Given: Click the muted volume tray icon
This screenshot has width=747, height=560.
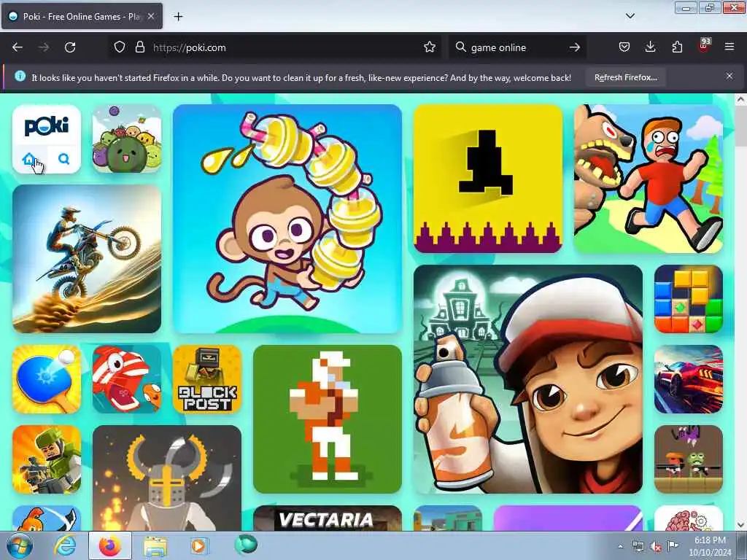Looking at the screenshot, I should pyautogui.click(x=656, y=546).
